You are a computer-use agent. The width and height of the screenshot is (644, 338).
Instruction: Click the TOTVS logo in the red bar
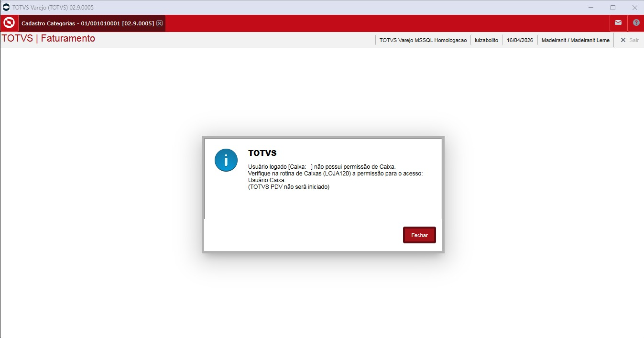[x=9, y=23]
